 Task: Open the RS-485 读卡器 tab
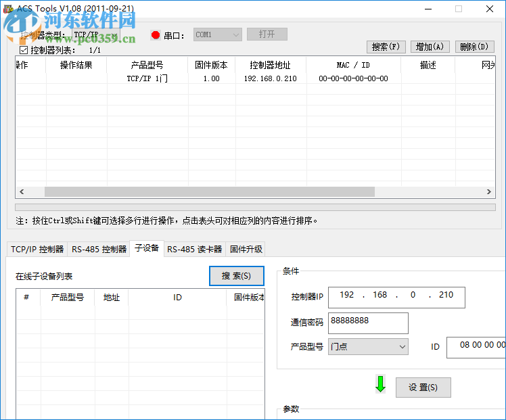(x=195, y=249)
